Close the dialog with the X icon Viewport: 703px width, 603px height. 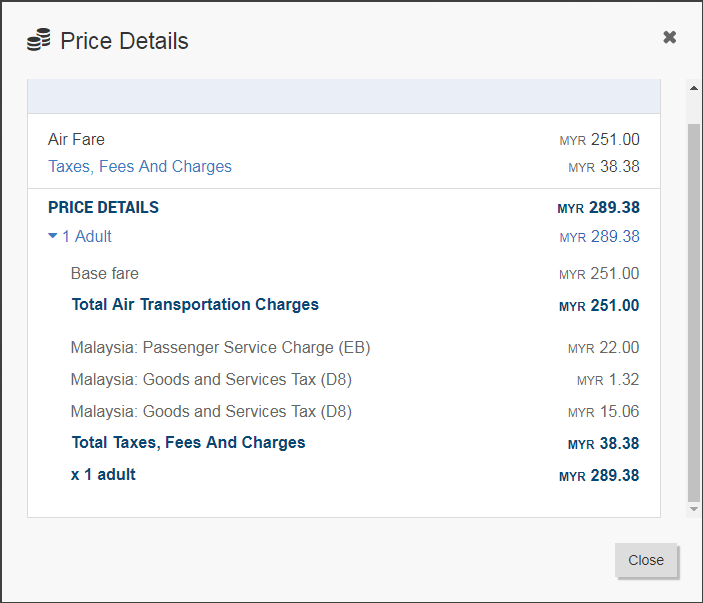pos(669,37)
